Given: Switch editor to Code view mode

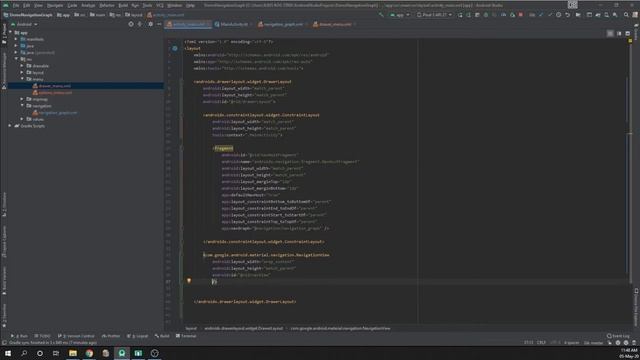Looking at the screenshot, I should click(610, 33).
